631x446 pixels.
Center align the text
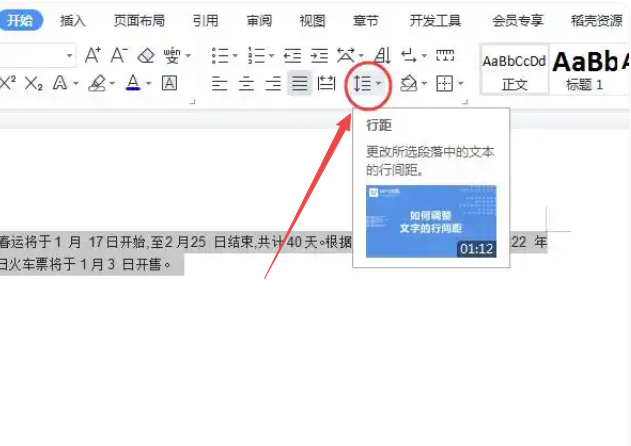tap(246, 83)
